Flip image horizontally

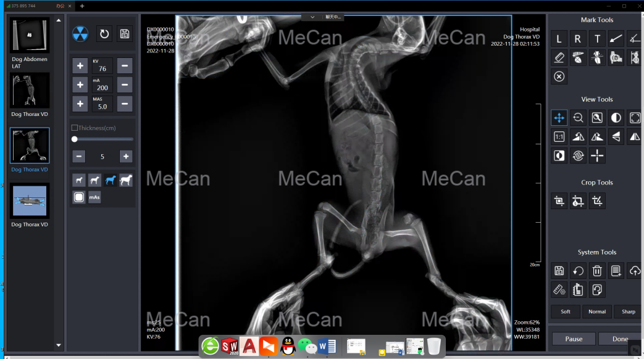coord(635,137)
